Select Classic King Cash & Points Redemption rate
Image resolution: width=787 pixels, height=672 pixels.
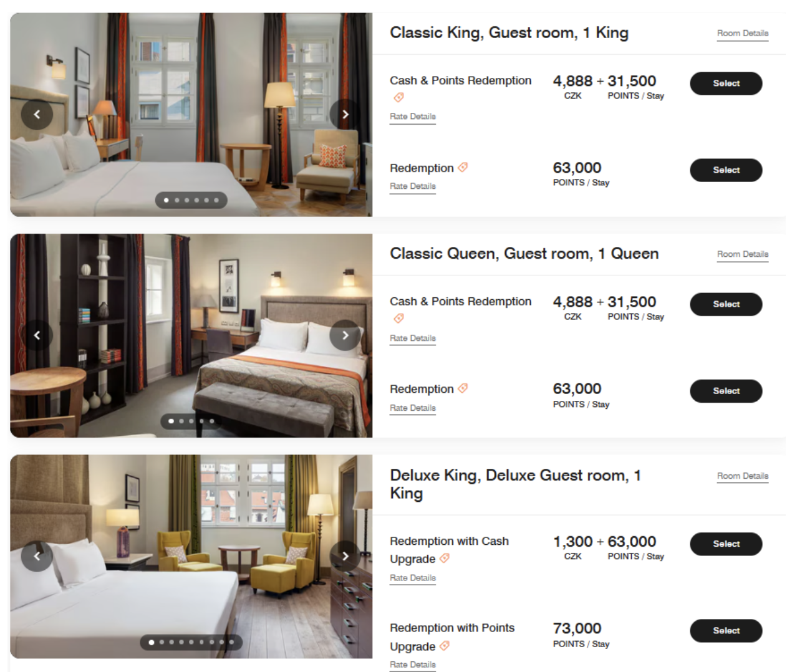pos(726,84)
